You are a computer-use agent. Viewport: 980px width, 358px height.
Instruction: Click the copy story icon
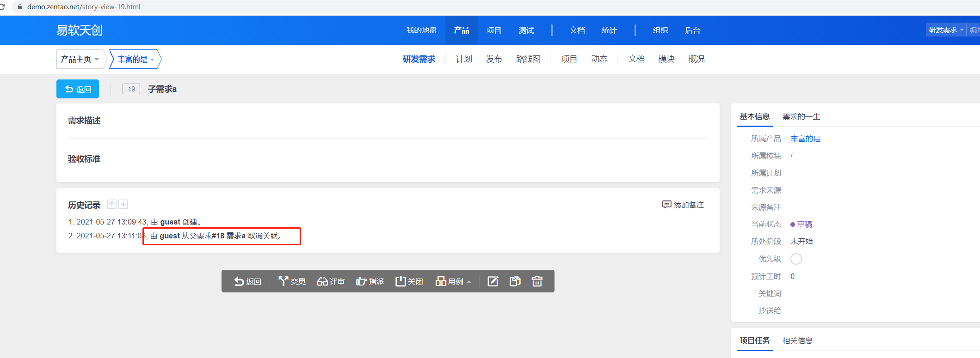point(515,281)
